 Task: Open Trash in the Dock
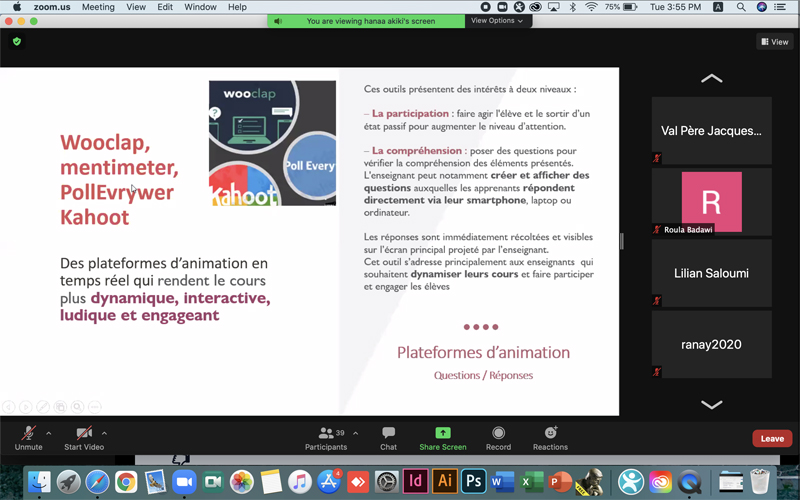760,481
